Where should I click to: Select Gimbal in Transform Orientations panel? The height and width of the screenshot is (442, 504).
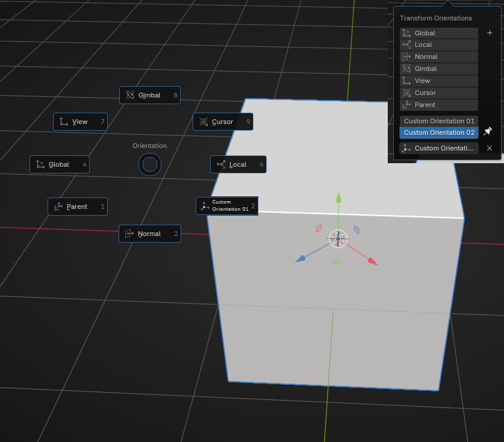(x=439, y=69)
